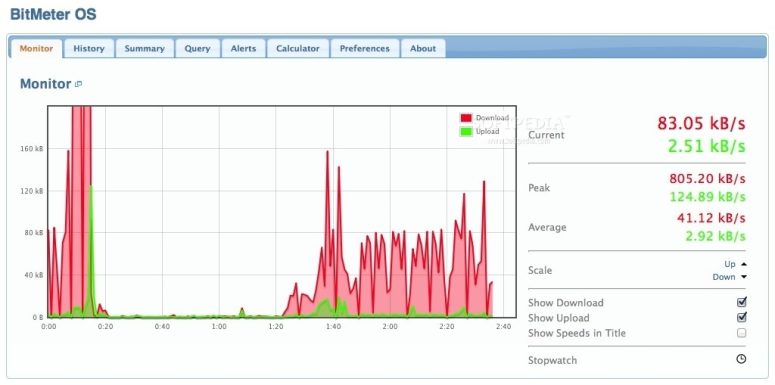Open the About tab

(423, 48)
